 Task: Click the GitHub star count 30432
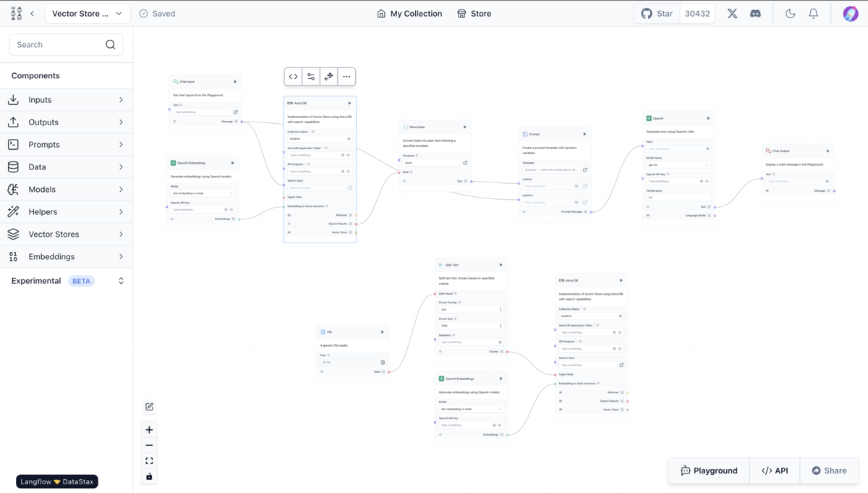[697, 14]
